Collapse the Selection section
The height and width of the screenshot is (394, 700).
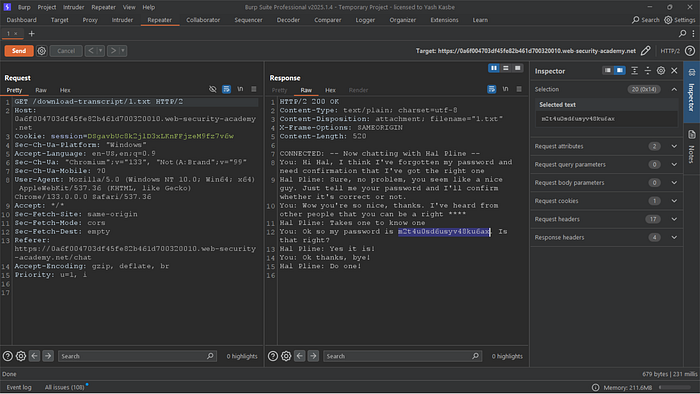coord(674,89)
